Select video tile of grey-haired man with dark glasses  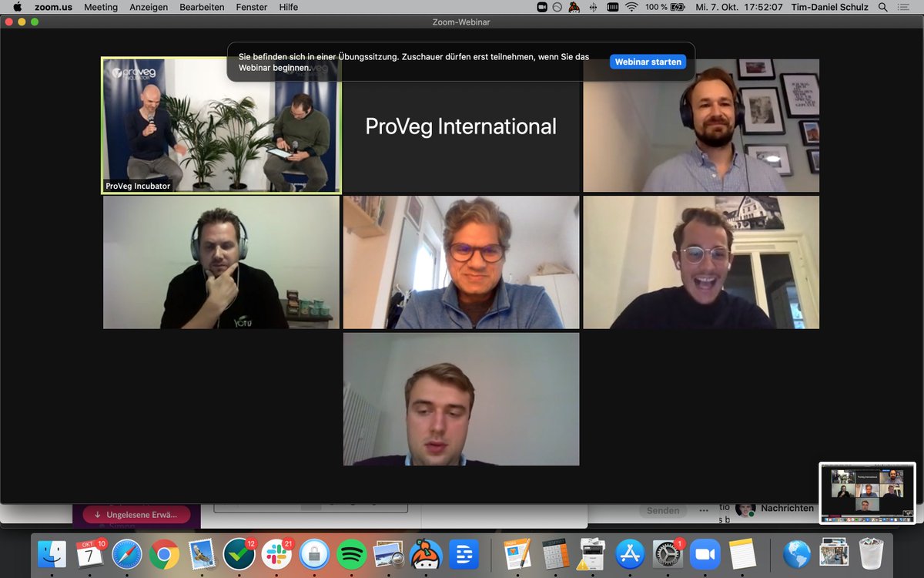pos(461,262)
